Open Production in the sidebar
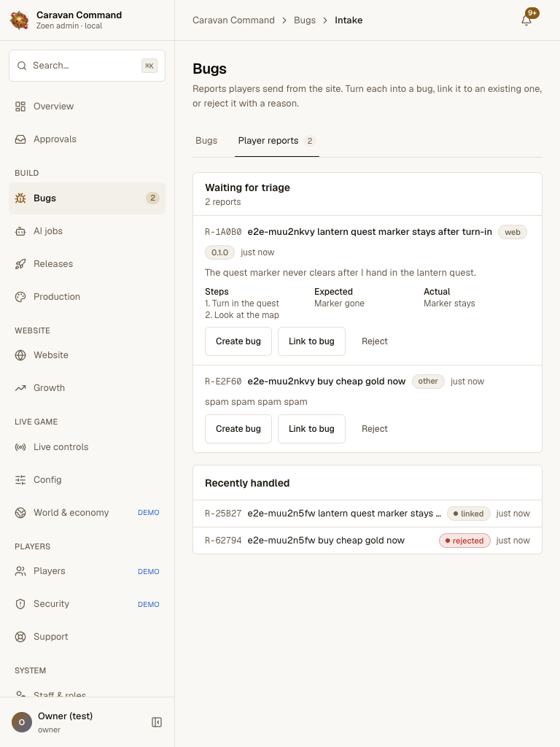Screen dimensions: 560x747 click(87, 297)
